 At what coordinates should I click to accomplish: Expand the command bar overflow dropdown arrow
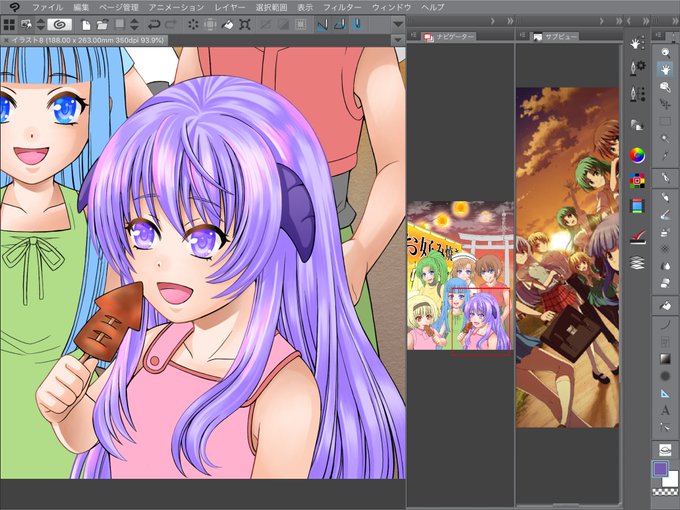pos(398,24)
